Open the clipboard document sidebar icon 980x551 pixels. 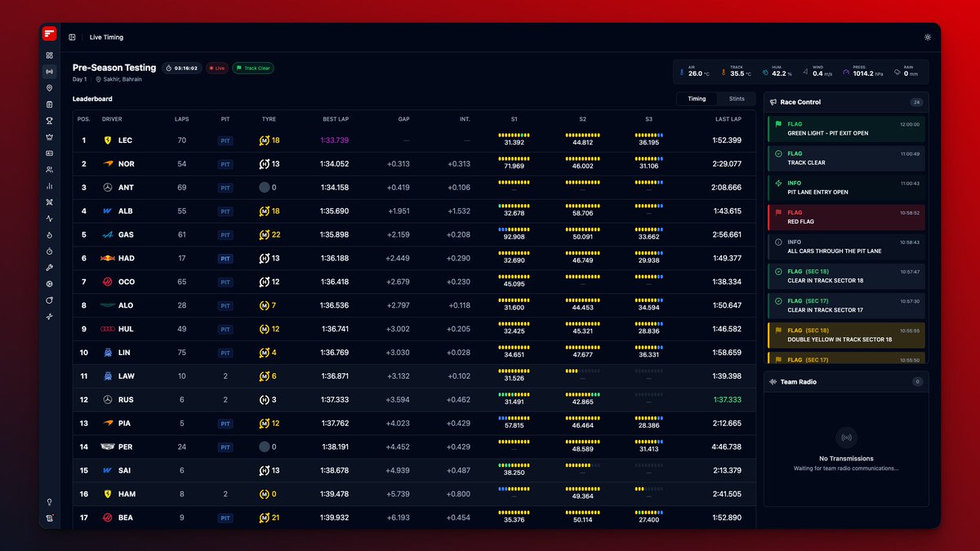pyautogui.click(x=50, y=104)
